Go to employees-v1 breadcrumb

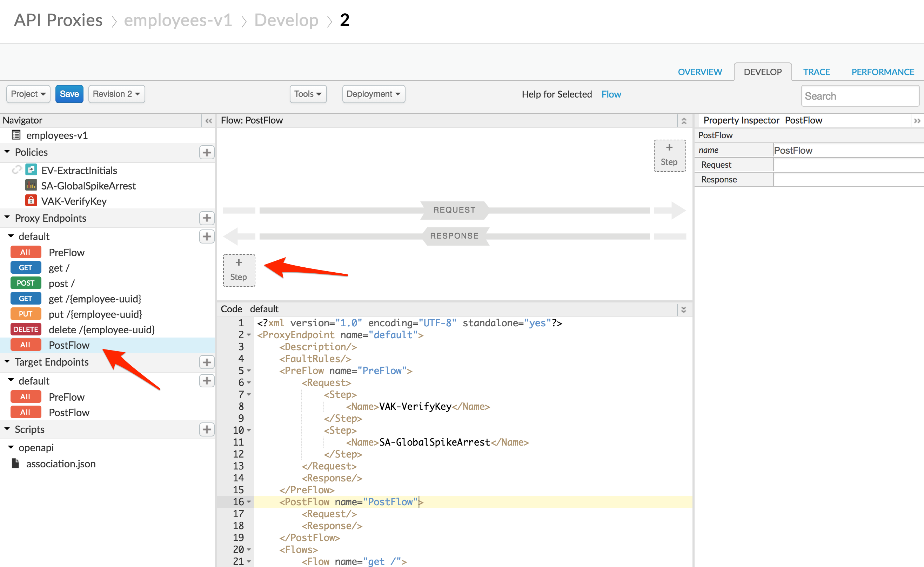pyautogui.click(x=178, y=20)
